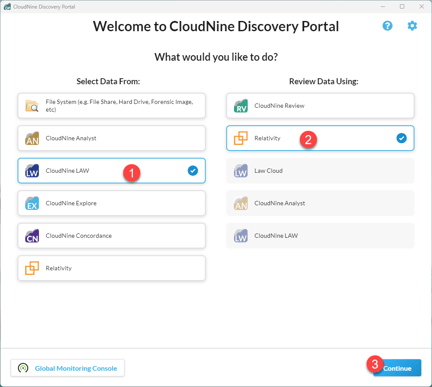The image size is (432, 387).
Task: Select CloudNine Concordance as data source
Action: coord(111,236)
